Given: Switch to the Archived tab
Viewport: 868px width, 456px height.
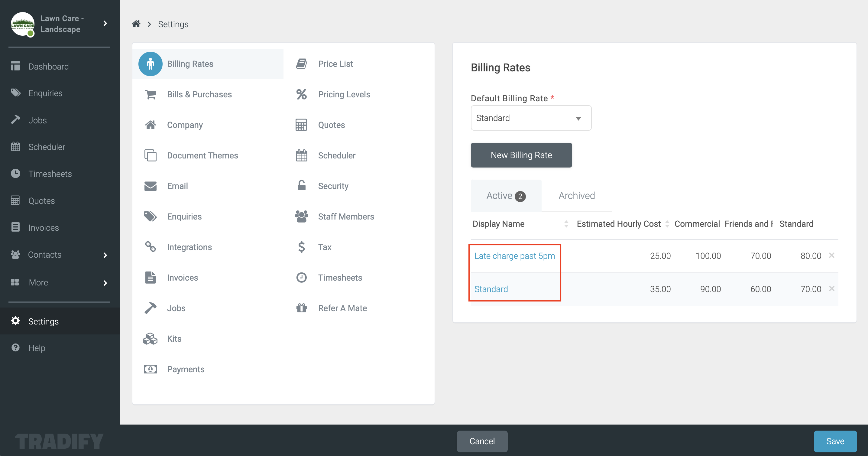Looking at the screenshot, I should tap(577, 196).
